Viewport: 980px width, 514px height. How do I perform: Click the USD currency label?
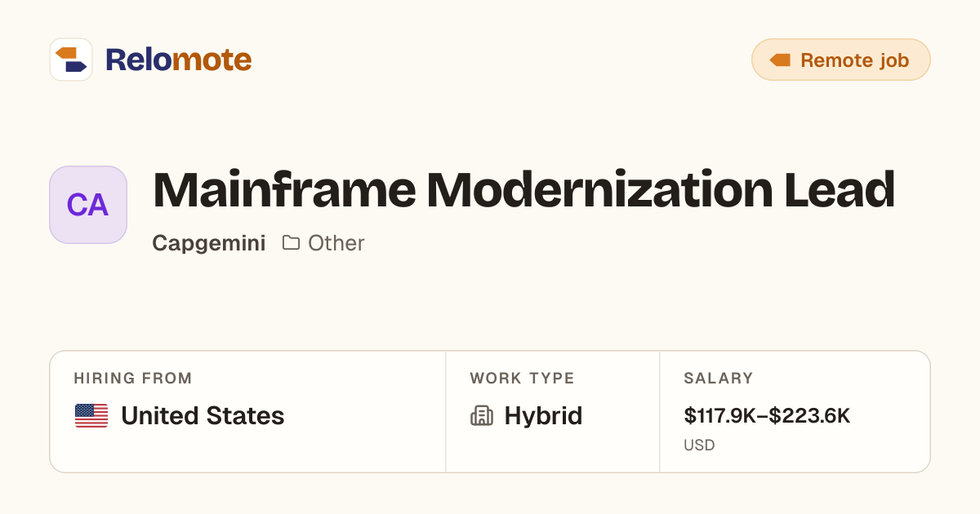coord(699,445)
